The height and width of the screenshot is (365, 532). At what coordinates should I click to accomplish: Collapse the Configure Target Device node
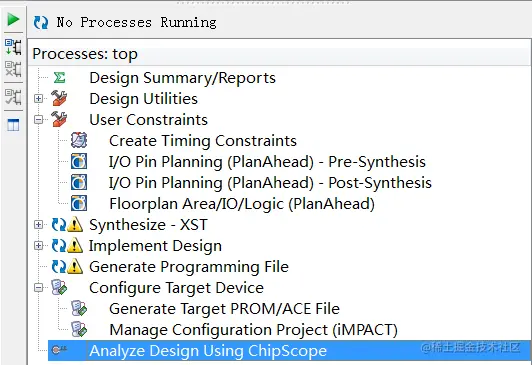(38, 288)
